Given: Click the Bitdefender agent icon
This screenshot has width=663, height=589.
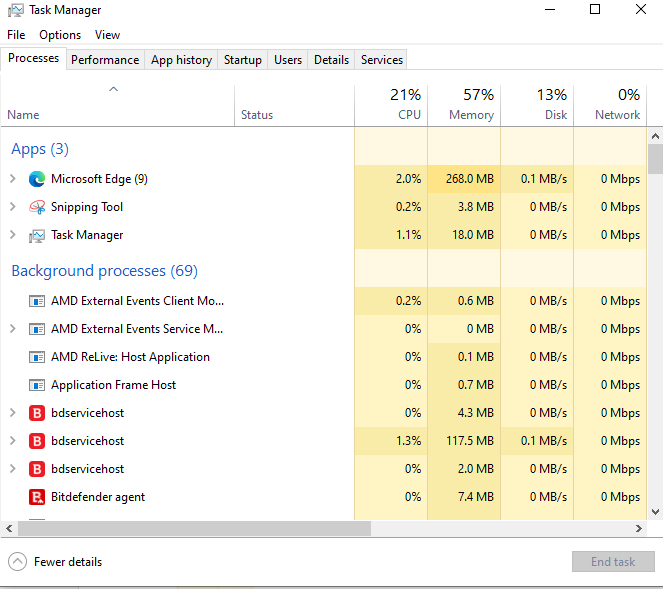Looking at the screenshot, I should pyautogui.click(x=37, y=497).
